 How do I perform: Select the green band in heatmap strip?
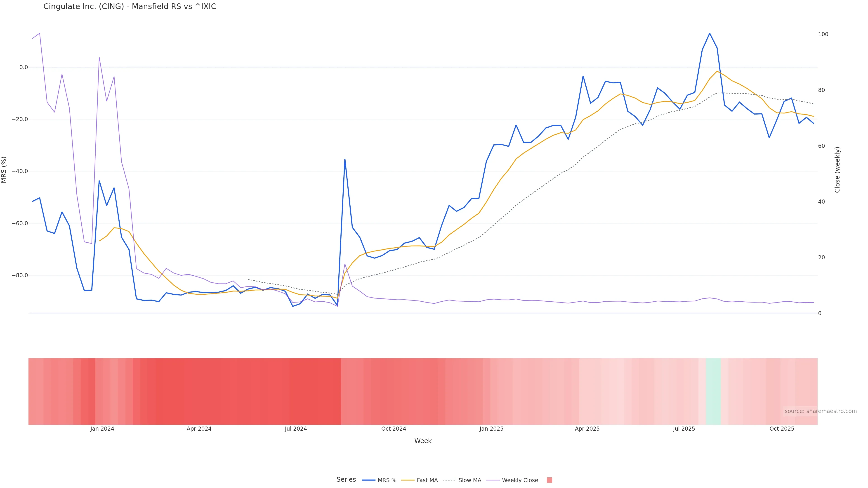coord(713,391)
